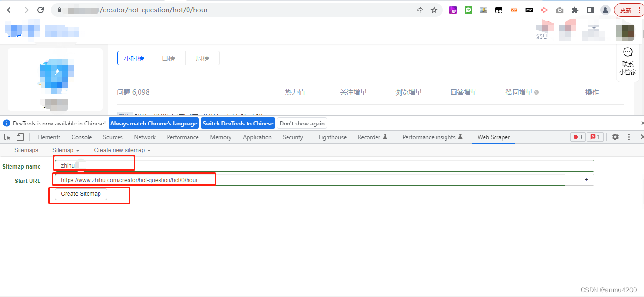Click the 回答增量 column header
644x297 pixels.
point(464,92)
